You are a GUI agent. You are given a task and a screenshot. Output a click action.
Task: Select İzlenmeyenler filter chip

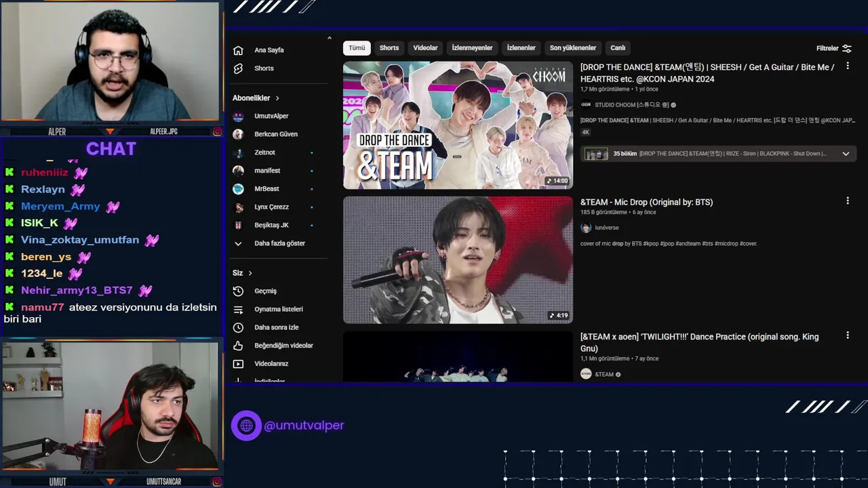coord(473,48)
